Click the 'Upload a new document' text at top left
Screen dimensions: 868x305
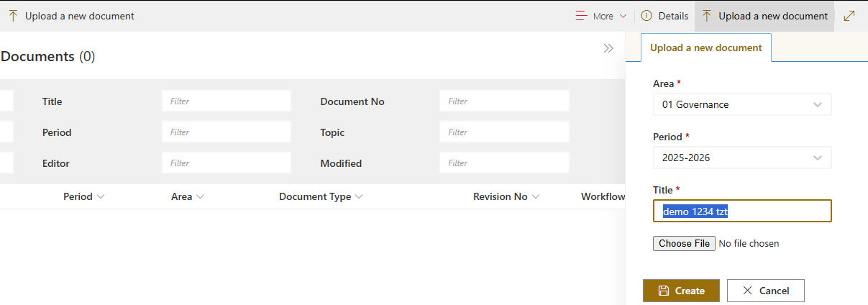80,16
